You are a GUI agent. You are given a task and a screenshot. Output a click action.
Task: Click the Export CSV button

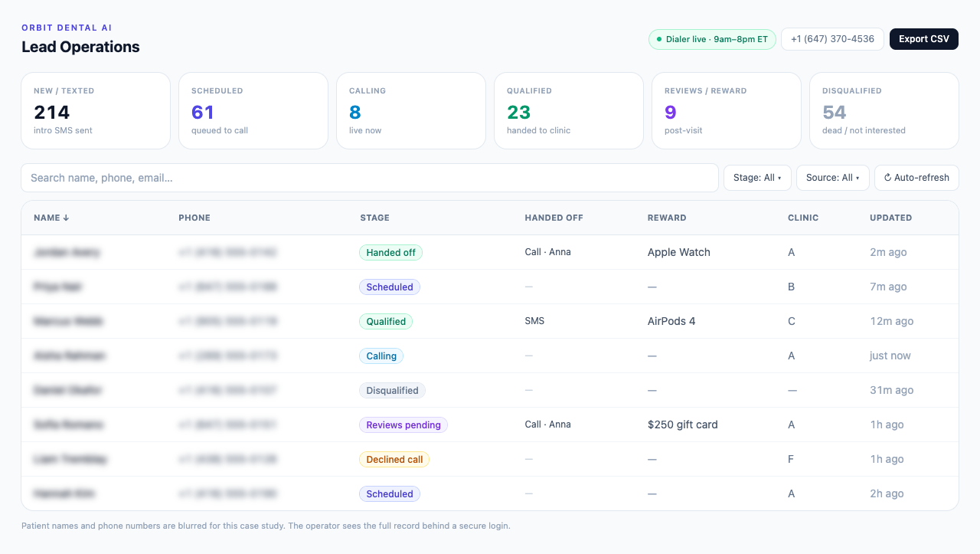tap(923, 39)
